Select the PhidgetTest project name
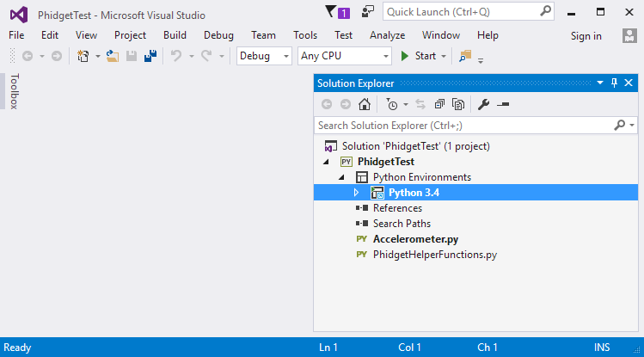The height and width of the screenshot is (357, 644). 386,162
